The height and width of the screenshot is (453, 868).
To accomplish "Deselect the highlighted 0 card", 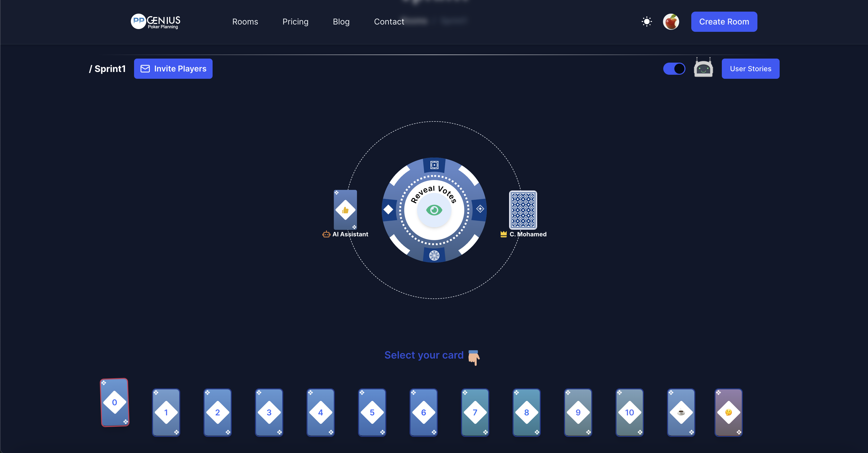I will (x=115, y=402).
